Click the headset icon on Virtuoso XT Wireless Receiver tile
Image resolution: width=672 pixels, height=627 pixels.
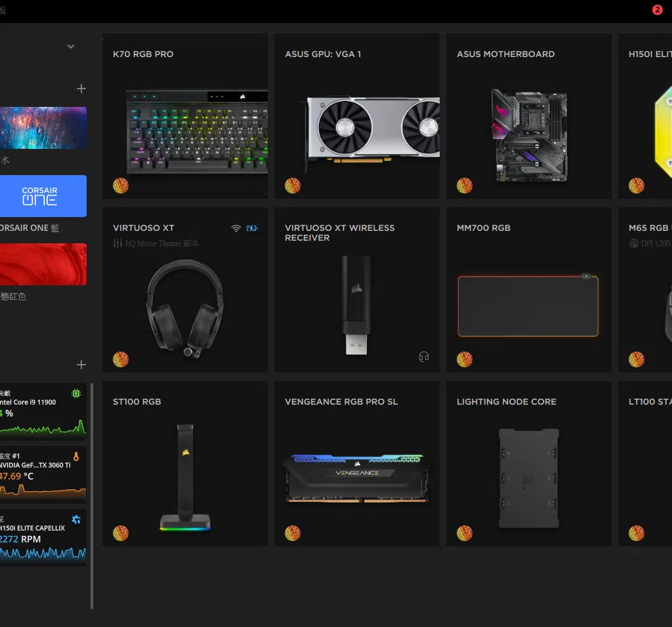click(424, 357)
